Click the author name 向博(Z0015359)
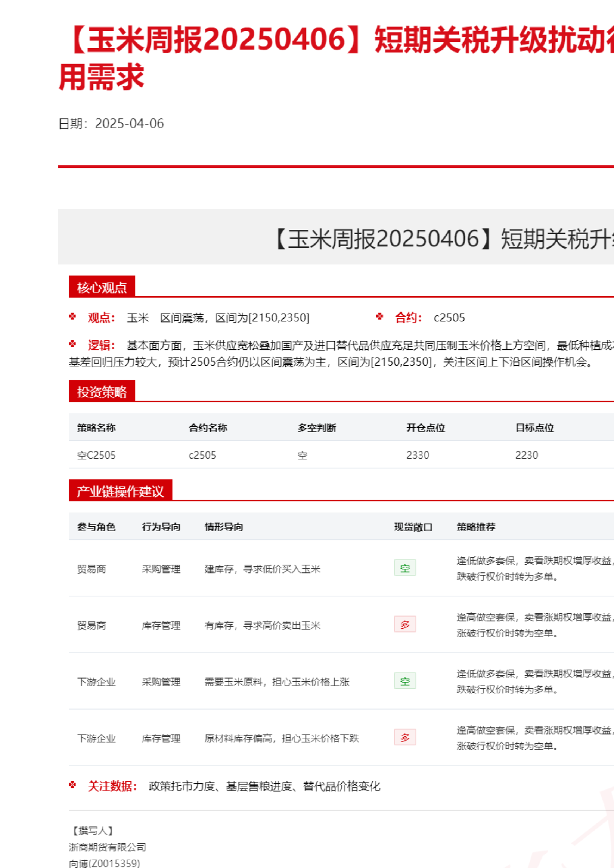Image resolution: width=614 pixels, height=868 pixels. point(104,863)
